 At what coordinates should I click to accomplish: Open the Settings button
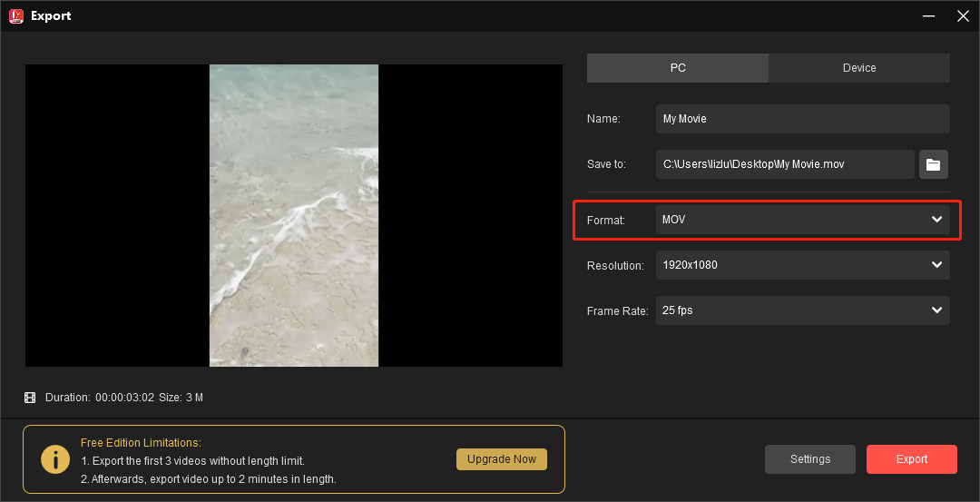coord(810,459)
